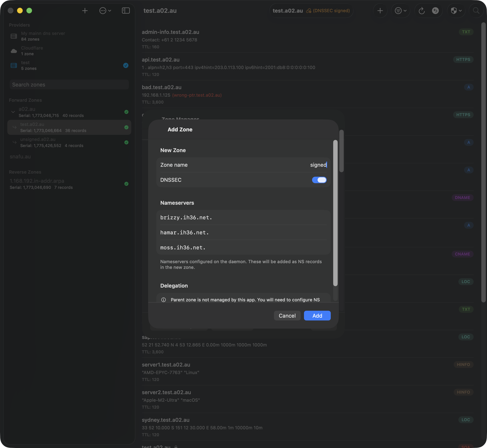Viewport: 487px width, 448px height.
Task: Click the CNAME record type badge
Action: [x=462, y=254]
